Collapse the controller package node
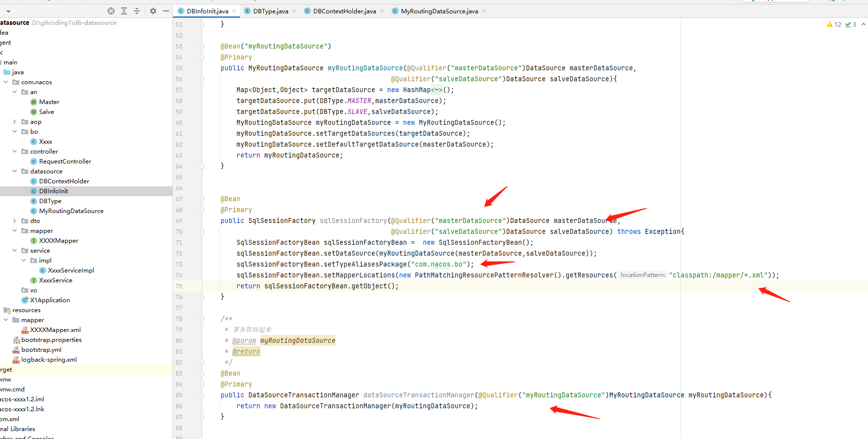This screenshot has width=868, height=439. pyautogui.click(x=15, y=152)
